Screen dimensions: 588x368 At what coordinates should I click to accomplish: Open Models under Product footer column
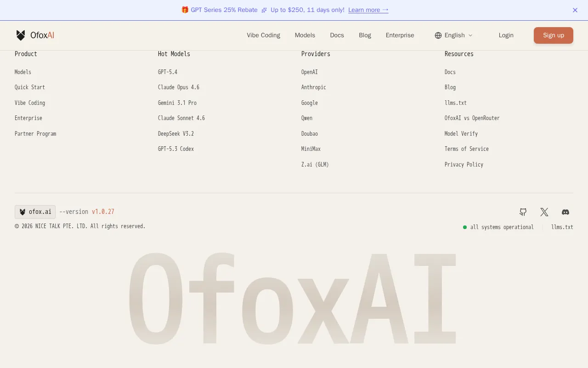coord(23,72)
